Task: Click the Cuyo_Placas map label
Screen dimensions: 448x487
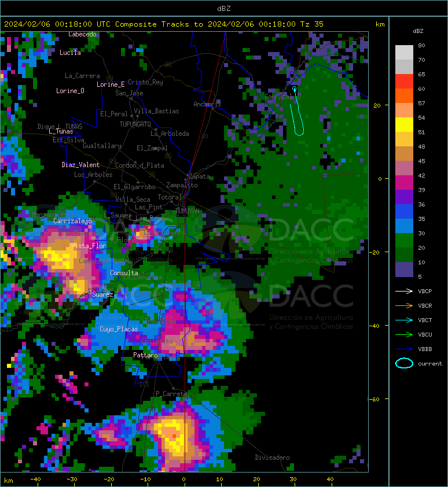Action: (119, 329)
